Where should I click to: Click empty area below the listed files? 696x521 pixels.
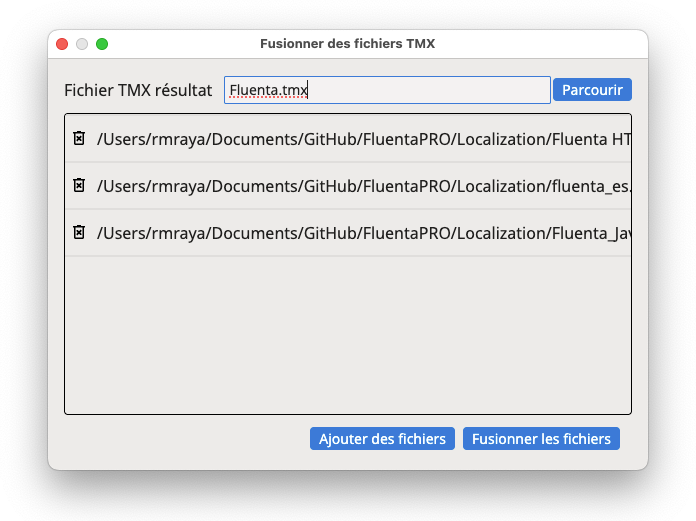[348, 335]
